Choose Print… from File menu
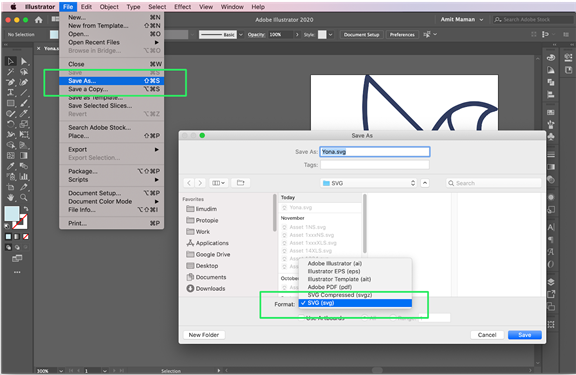Screen dimensions: 576x375 (x=112, y=223)
